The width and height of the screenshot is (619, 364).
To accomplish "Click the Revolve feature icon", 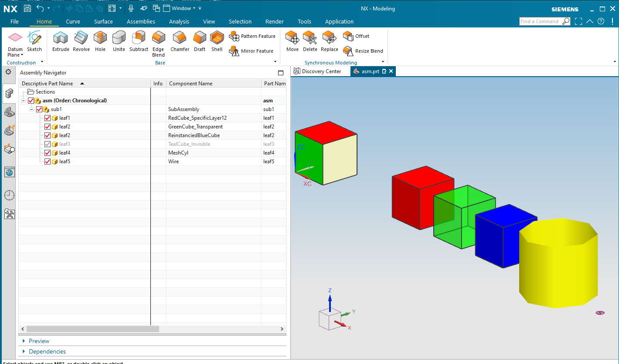I will pyautogui.click(x=81, y=41).
